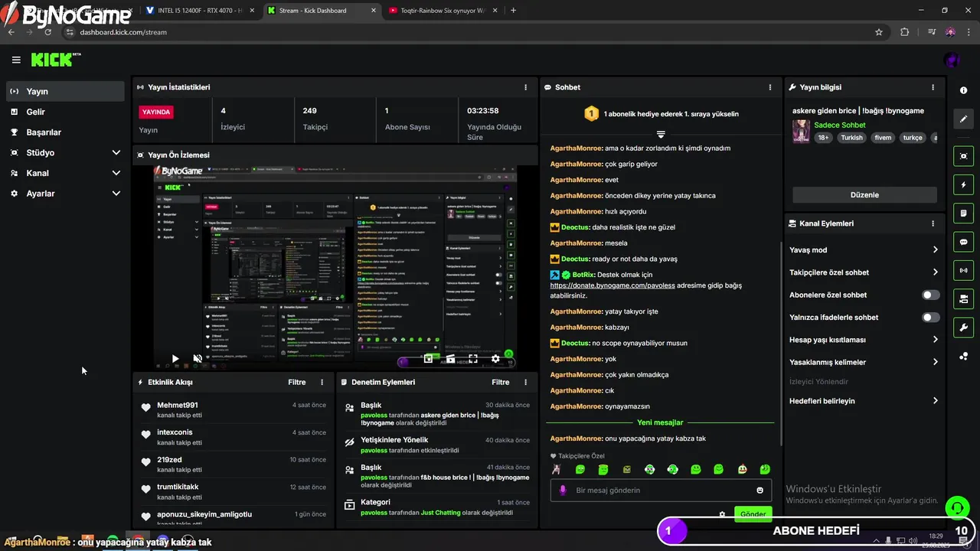Open Yayın İstatistikleri three-dot menu
Screen dimensions: 980x551
pyautogui.click(x=525, y=87)
